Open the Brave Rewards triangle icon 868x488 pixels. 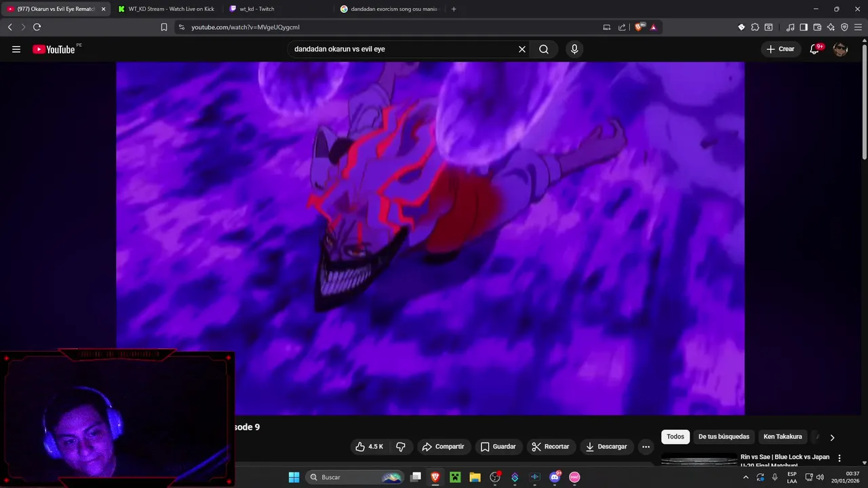click(x=653, y=27)
